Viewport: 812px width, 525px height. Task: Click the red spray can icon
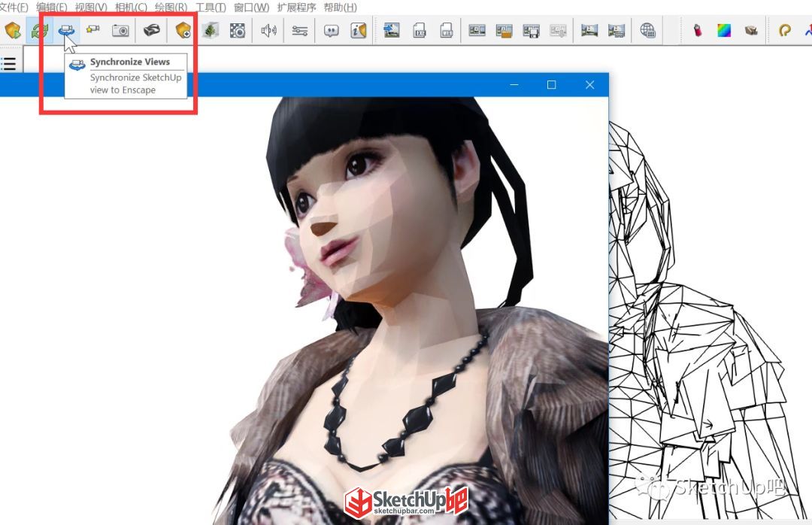698,31
